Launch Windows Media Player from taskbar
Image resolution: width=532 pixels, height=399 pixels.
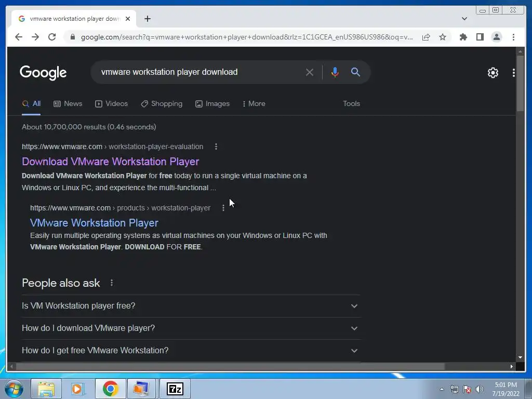(x=78, y=389)
